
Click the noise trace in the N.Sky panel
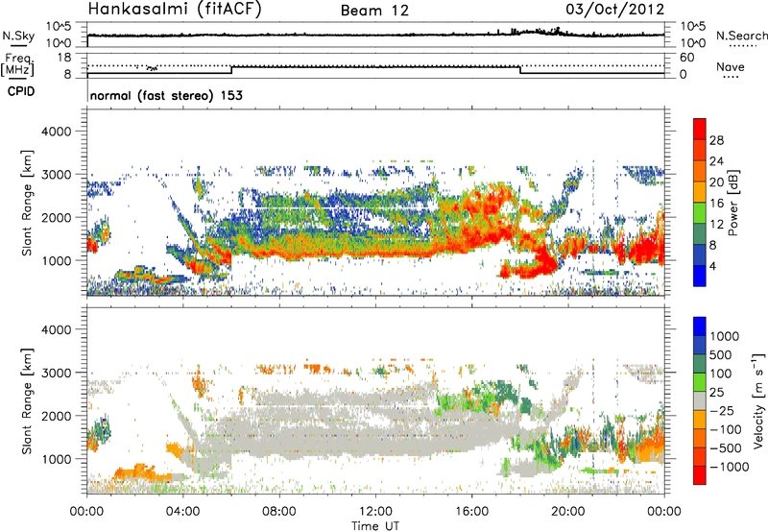(x=375, y=35)
